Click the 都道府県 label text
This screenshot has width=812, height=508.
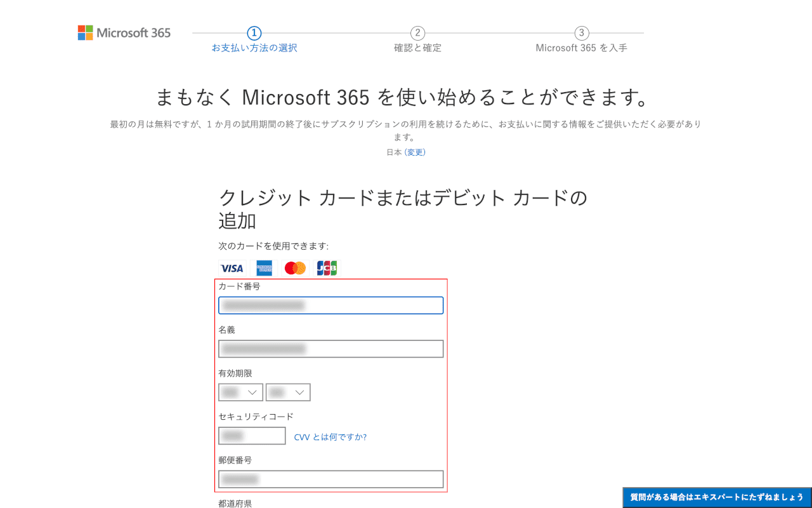[x=235, y=504]
